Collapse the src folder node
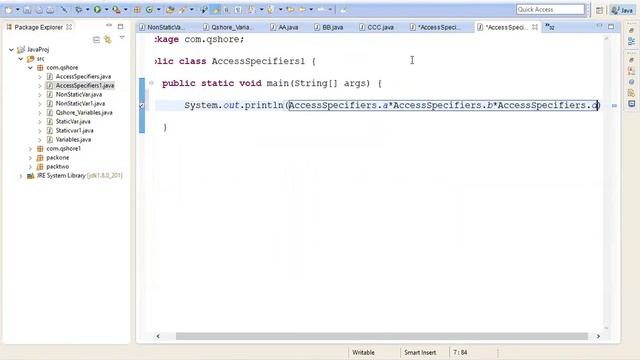 [x=20, y=59]
